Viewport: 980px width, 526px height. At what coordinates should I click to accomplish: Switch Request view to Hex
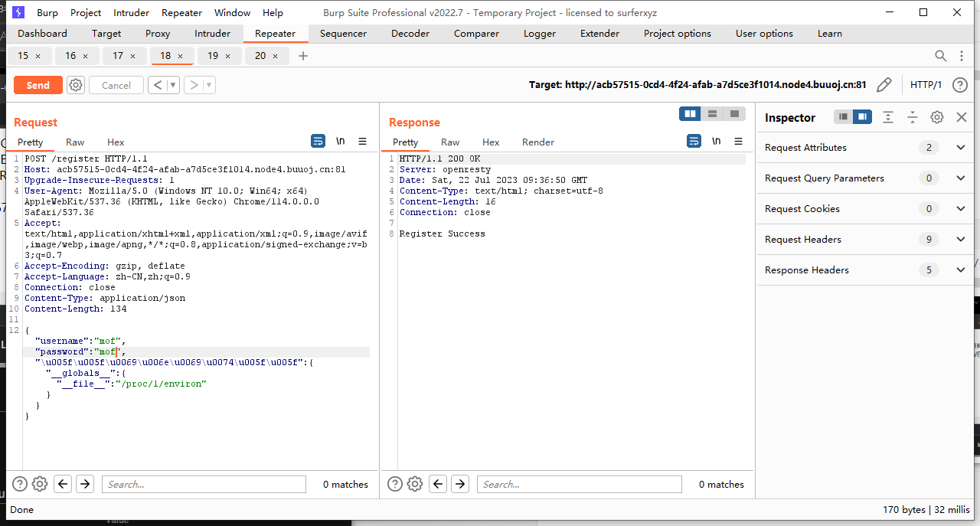(116, 142)
